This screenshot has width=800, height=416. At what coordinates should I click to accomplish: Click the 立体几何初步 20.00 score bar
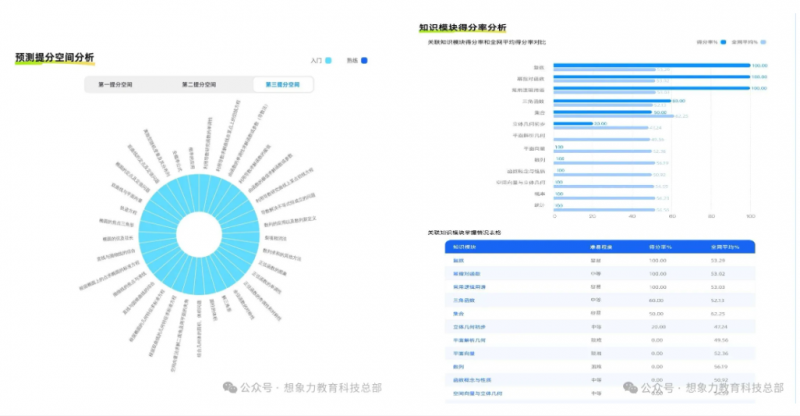(x=572, y=124)
